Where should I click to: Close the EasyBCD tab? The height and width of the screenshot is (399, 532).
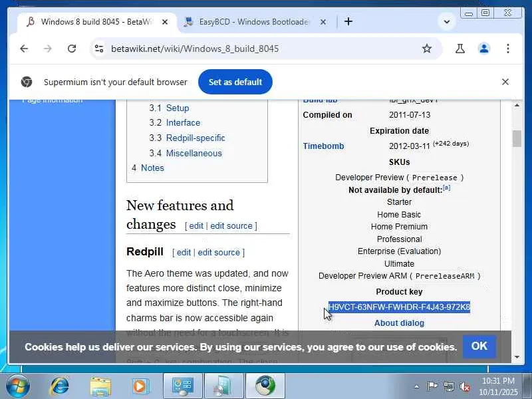[x=323, y=22]
